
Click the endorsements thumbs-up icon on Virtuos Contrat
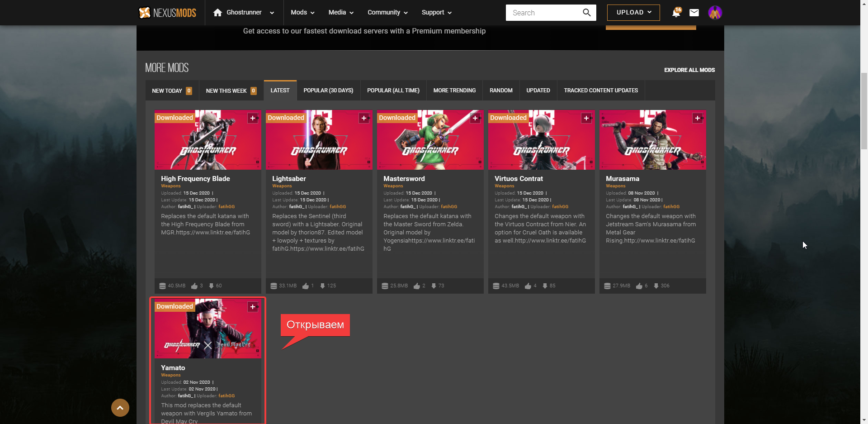coord(528,286)
